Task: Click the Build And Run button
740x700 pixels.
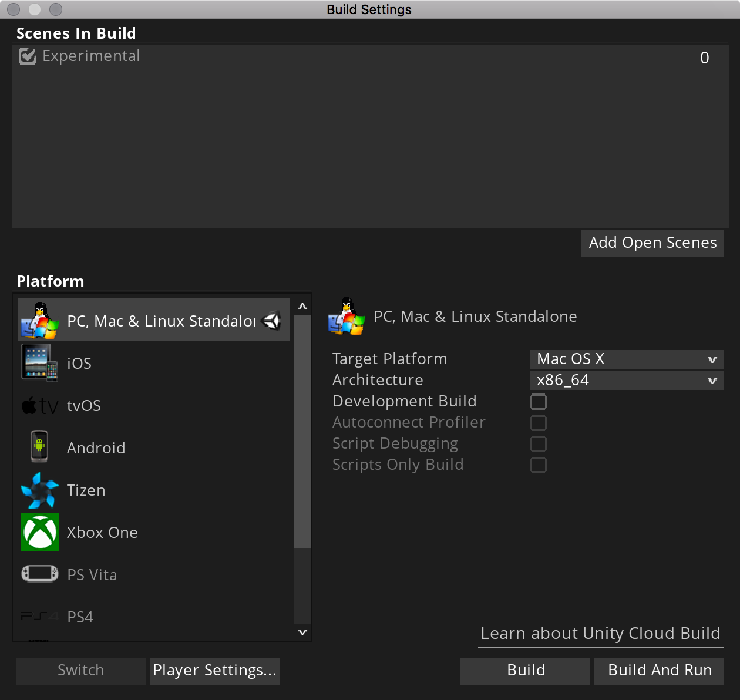Action: [x=658, y=670]
